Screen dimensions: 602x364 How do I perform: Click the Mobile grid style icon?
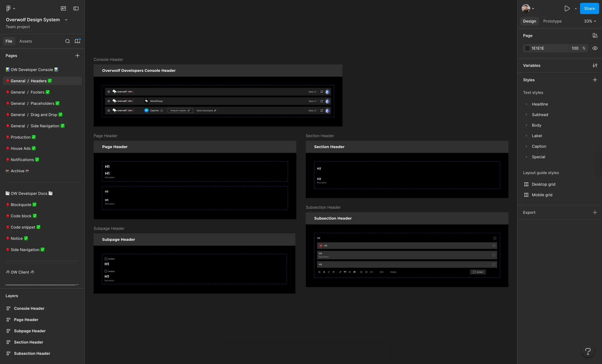[x=526, y=195]
